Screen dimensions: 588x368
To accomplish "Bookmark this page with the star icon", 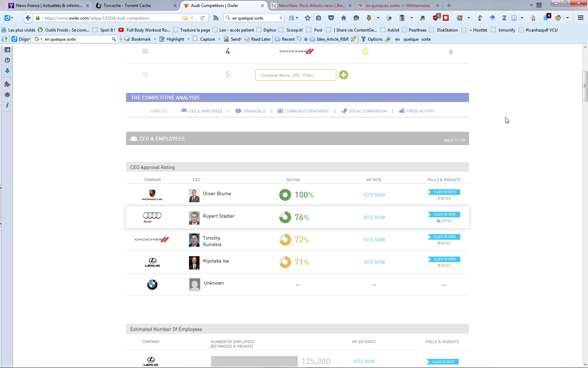I will tap(308, 18).
